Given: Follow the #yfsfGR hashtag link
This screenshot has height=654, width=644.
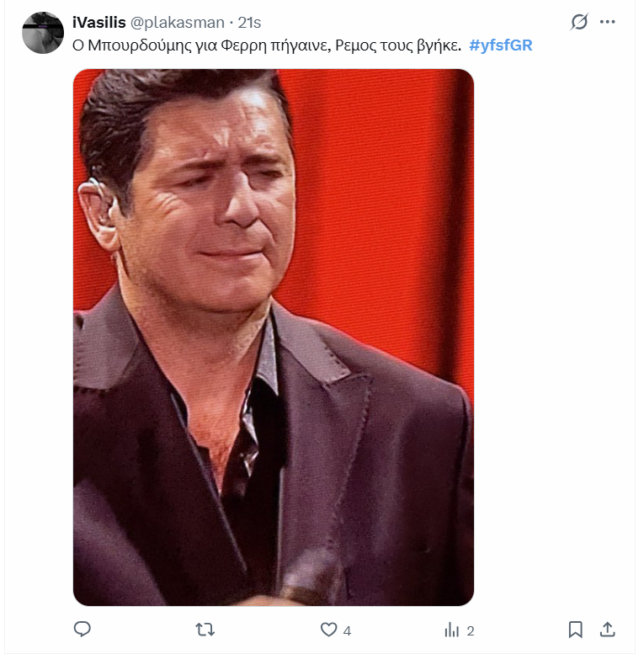Looking at the screenshot, I should [501, 45].
